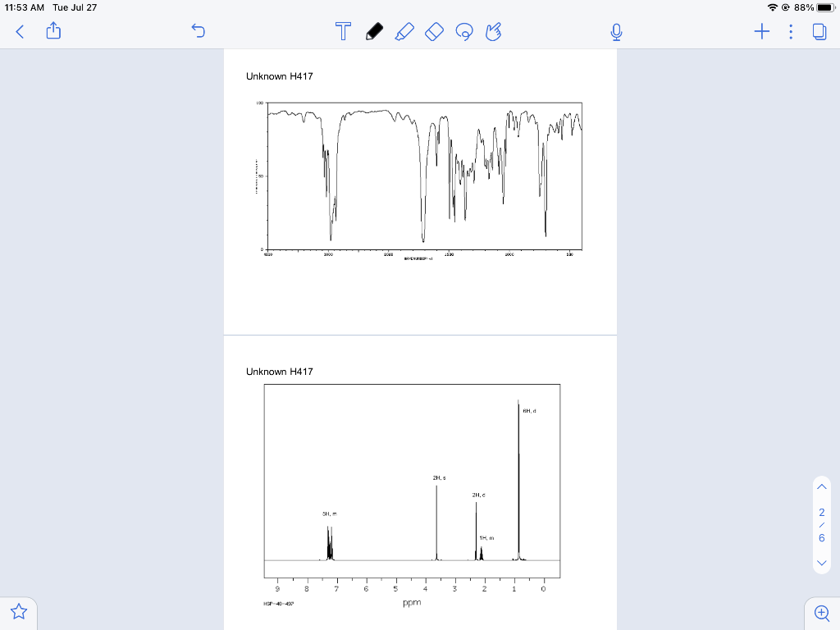
Task: Select the Eraser tool
Action: point(434,31)
